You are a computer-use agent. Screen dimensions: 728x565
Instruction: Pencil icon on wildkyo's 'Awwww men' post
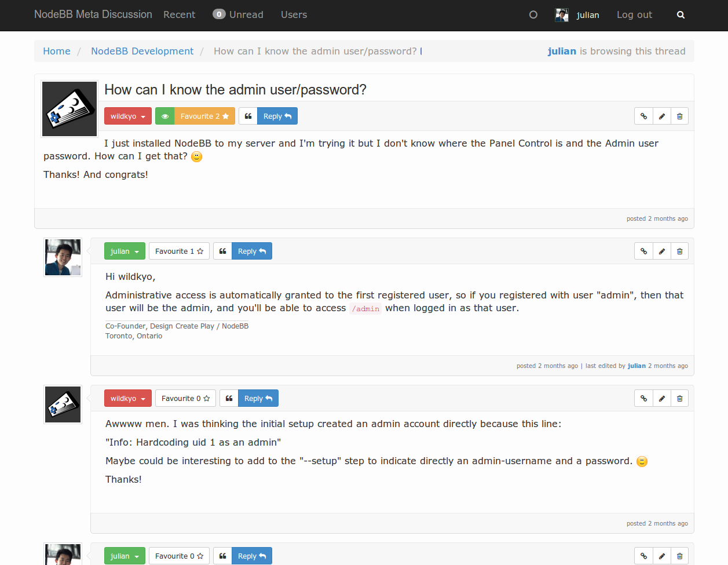pos(661,399)
